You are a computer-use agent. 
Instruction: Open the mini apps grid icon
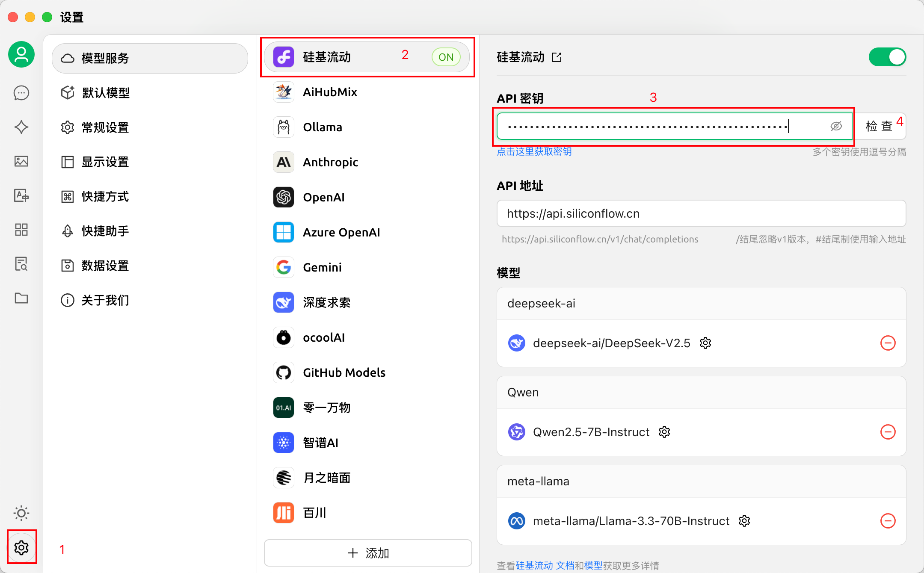click(21, 230)
